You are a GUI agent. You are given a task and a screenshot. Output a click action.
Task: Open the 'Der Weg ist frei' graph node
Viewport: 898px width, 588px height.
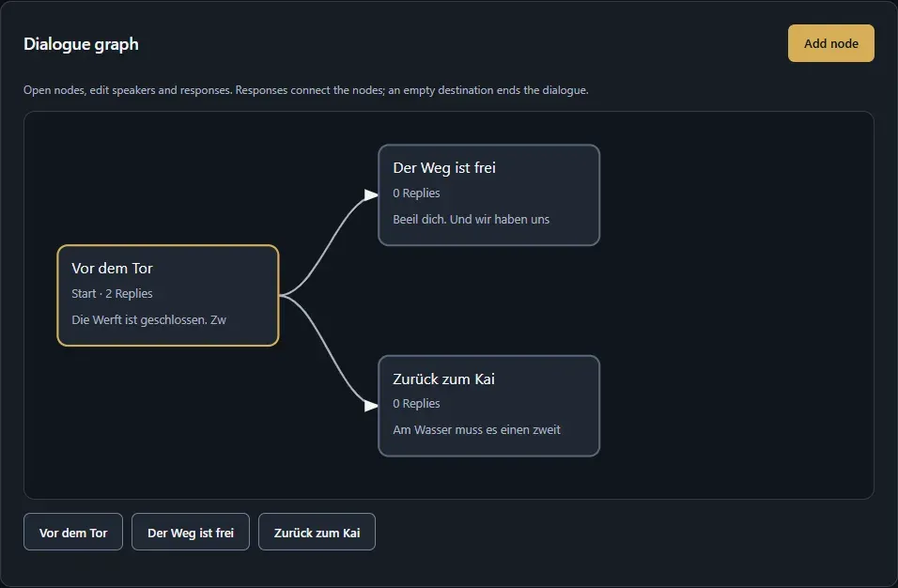pos(488,195)
